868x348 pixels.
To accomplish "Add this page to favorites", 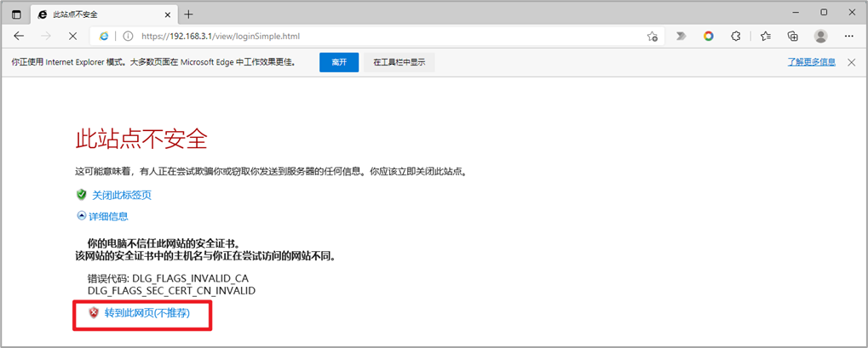I will click(x=652, y=37).
